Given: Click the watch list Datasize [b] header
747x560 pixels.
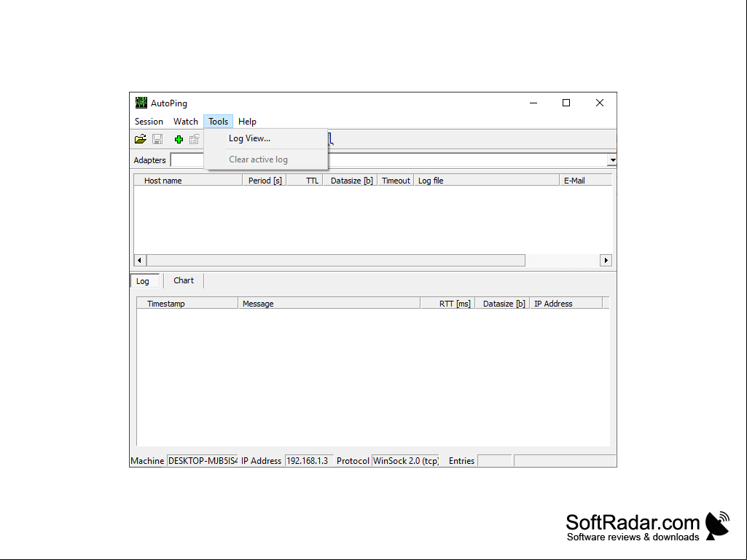Looking at the screenshot, I should (351, 181).
